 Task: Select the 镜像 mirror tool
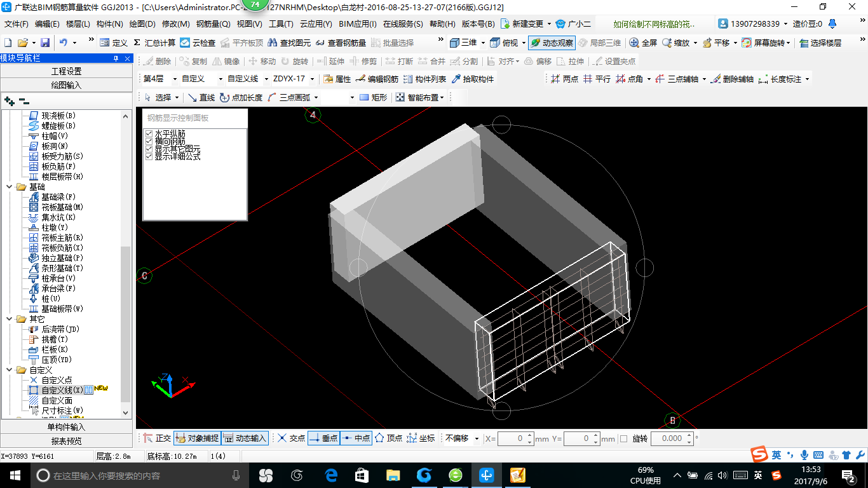point(226,61)
